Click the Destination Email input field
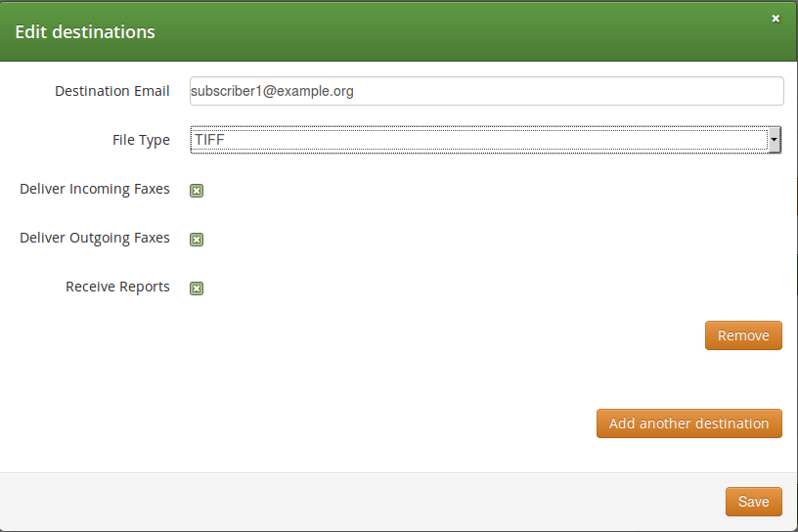 tap(486, 91)
